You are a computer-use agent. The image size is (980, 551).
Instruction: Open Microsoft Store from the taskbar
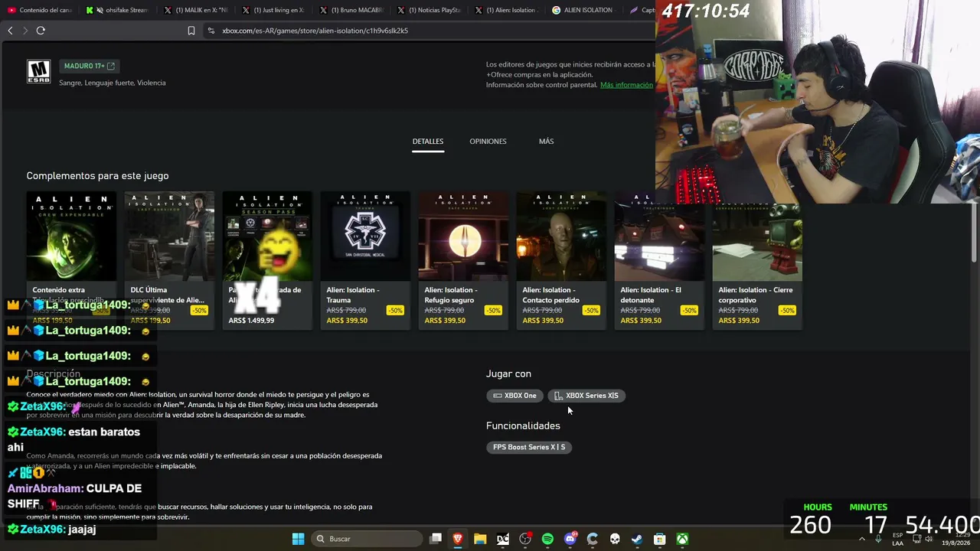click(x=660, y=539)
